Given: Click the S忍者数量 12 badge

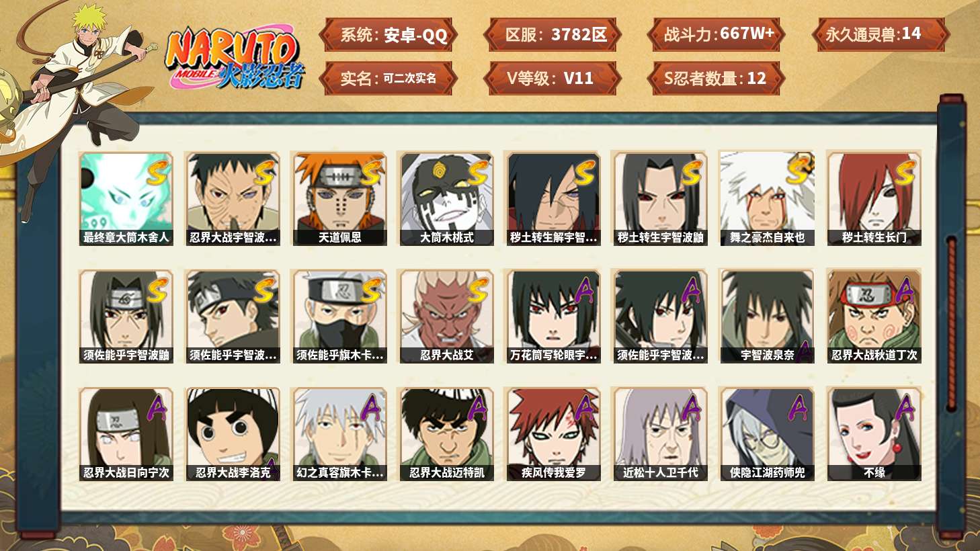Looking at the screenshot, I should [x=717, y=78].
